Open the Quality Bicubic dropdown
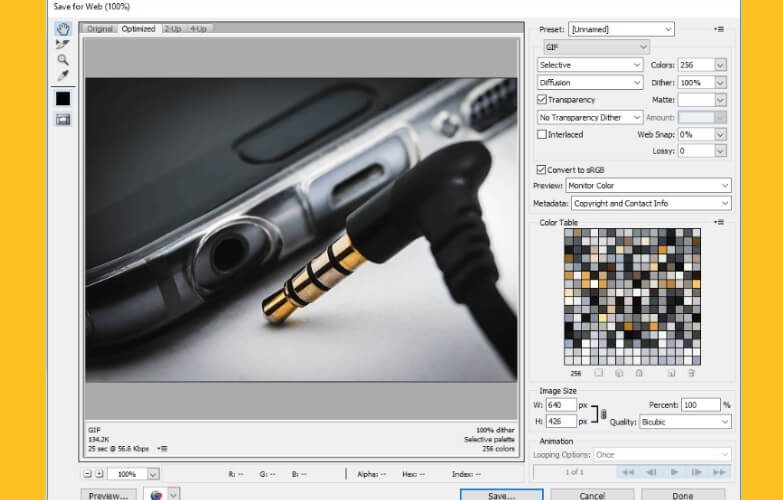Screen dimensions: 783x500 pyautogui.click(x=685, y=422)
